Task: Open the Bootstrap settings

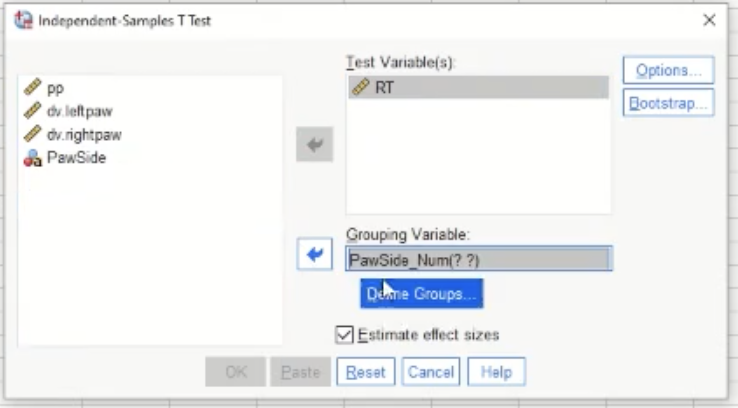Action: coord(668,103)
